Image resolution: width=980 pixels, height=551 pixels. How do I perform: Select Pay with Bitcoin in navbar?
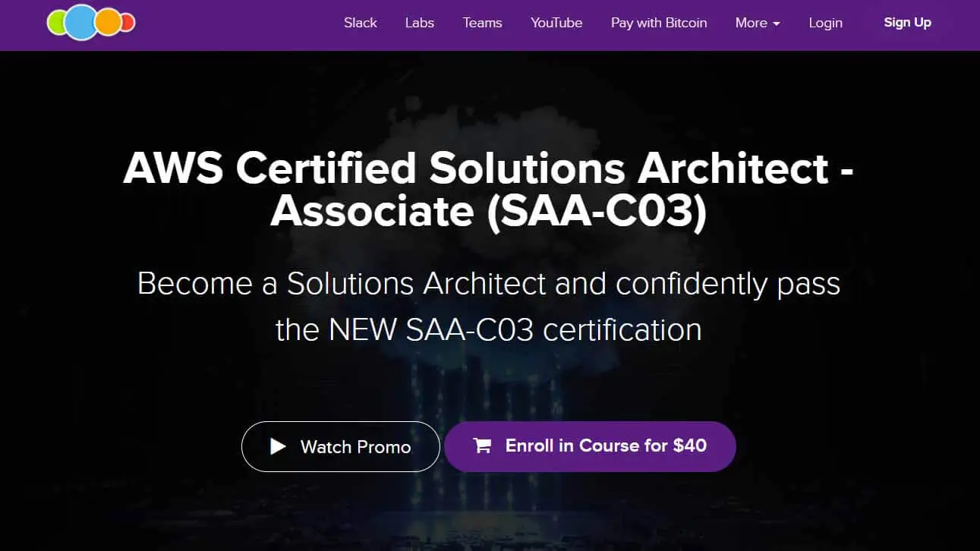(x=659, y=23)
